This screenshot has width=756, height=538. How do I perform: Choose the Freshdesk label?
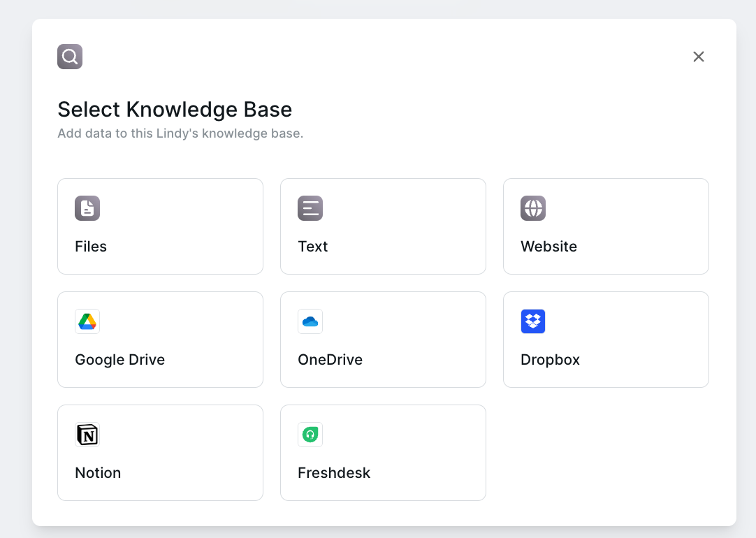pyautogui.click(x=333, y=473)
